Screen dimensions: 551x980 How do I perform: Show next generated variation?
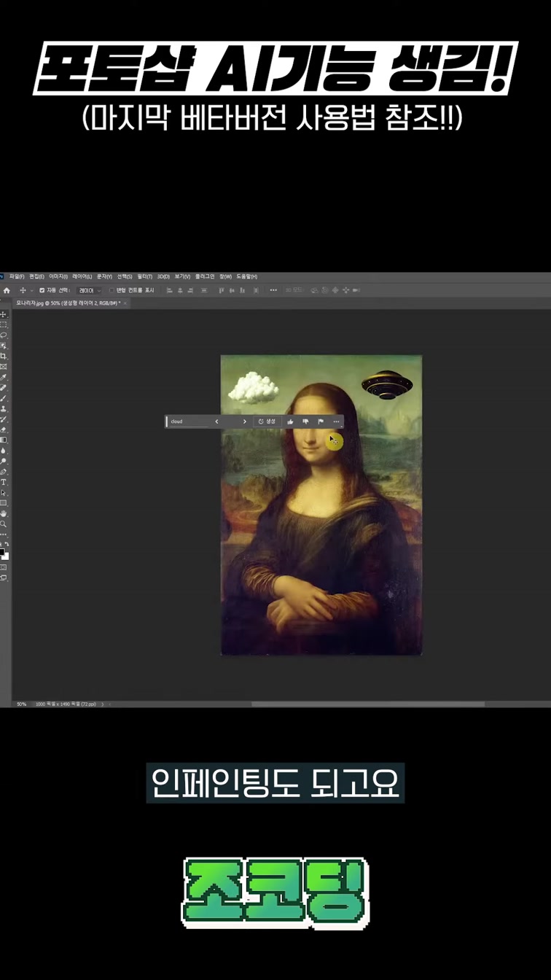click(244, 421)
